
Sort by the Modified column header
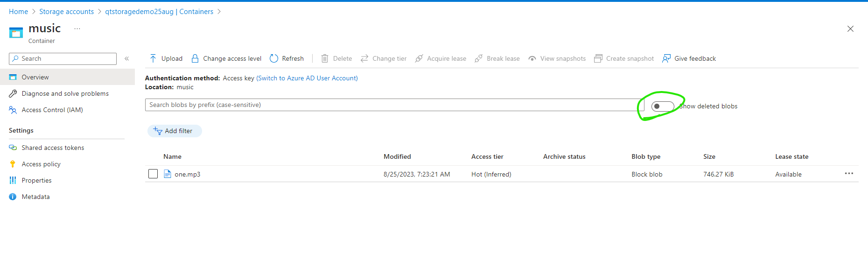pyautogui.click(x=397, y=156)
